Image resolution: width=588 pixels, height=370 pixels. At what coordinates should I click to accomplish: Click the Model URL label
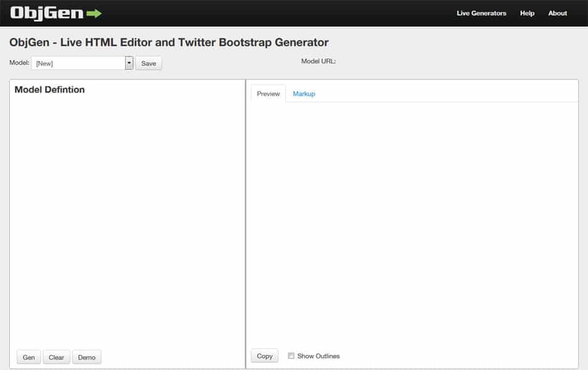[318, 61]
